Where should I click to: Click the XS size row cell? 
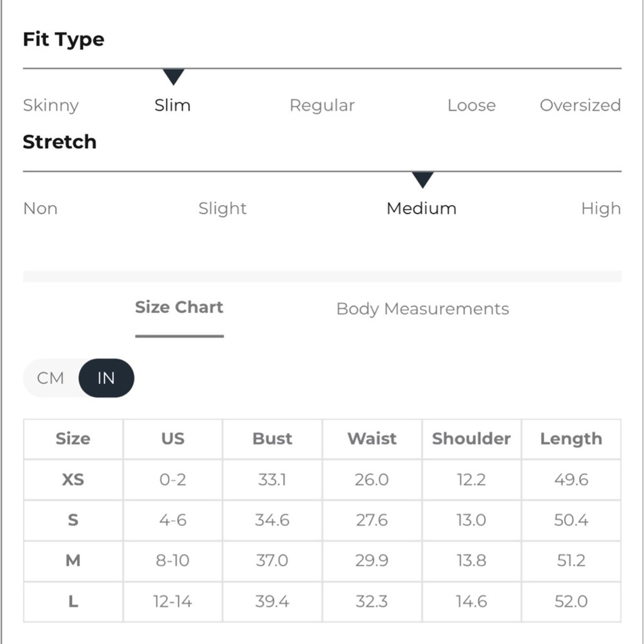(73, 480)
